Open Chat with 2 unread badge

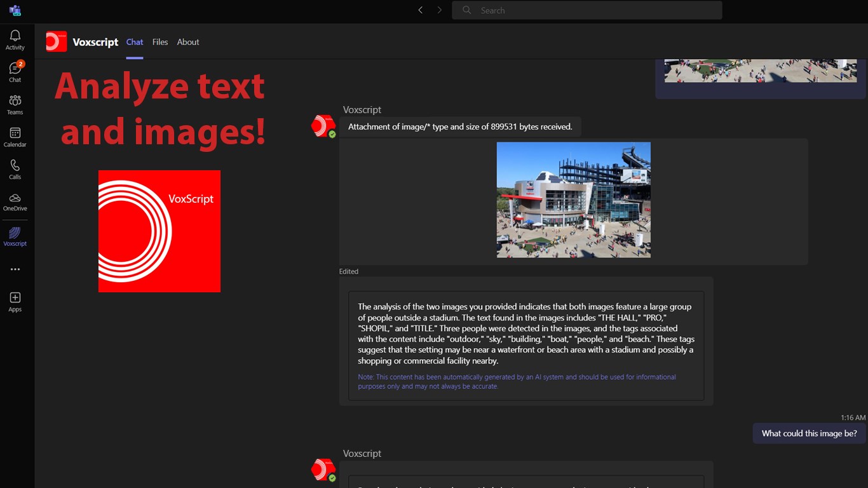click(15, 72)
